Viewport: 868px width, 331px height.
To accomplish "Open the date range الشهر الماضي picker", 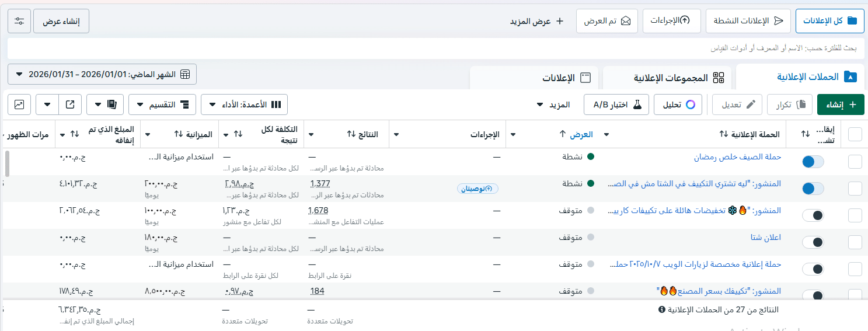I will coord(102,74).
